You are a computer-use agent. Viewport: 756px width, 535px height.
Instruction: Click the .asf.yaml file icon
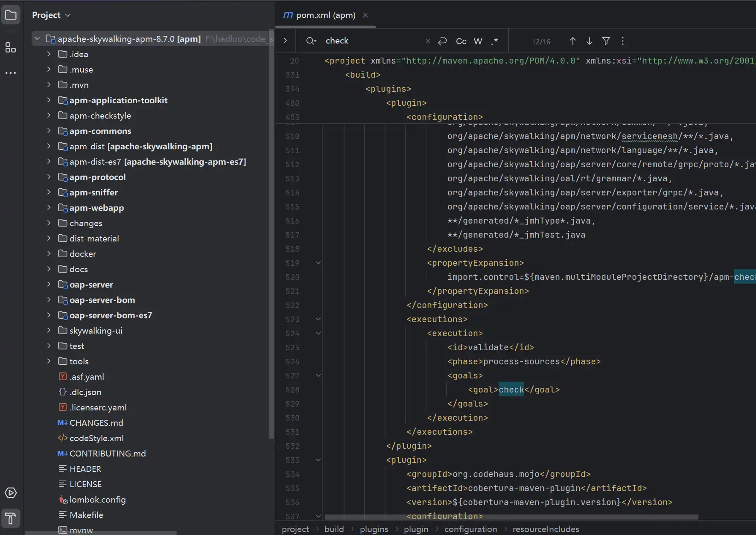pyautogui.click(x=63, y=376)
